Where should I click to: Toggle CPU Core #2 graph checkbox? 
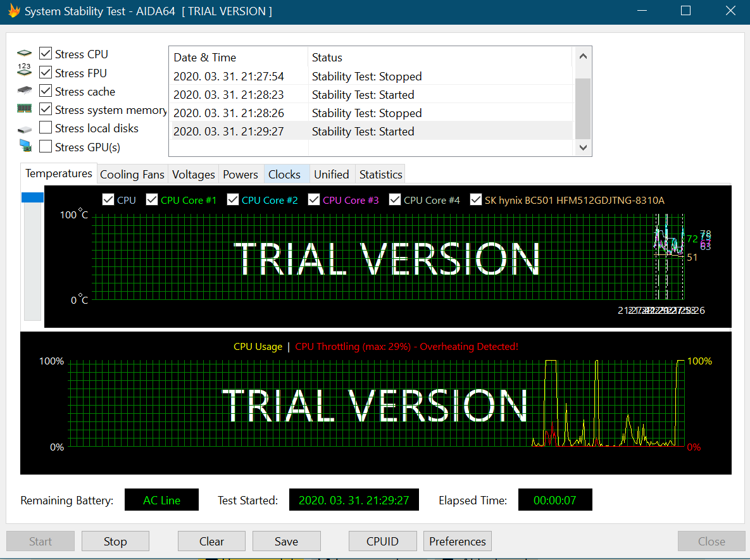232,199
